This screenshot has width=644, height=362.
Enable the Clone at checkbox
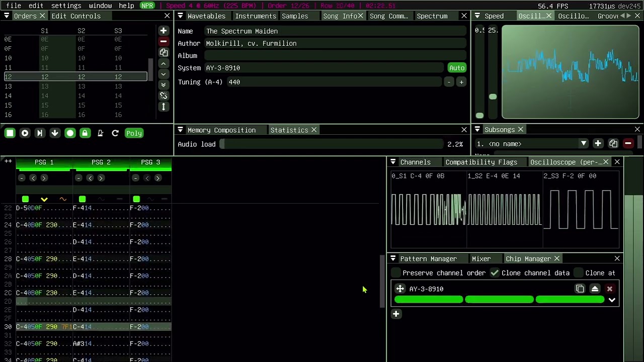point(579,273)
